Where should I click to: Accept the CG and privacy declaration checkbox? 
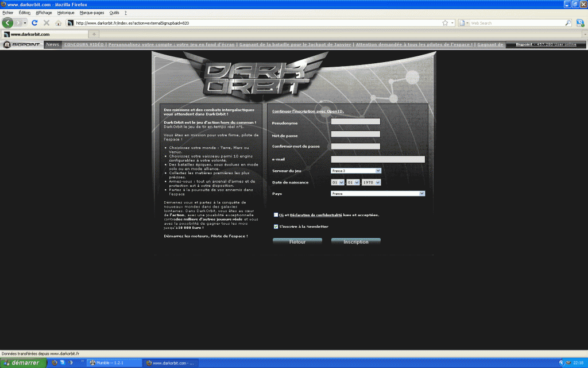tap(276, 215)
